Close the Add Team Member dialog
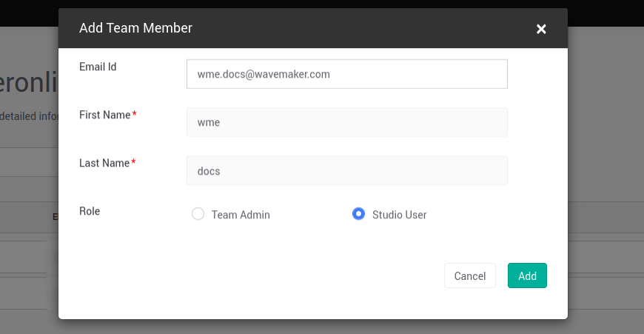This screenshot has width=644, height=334. click(x=541, y=29)
